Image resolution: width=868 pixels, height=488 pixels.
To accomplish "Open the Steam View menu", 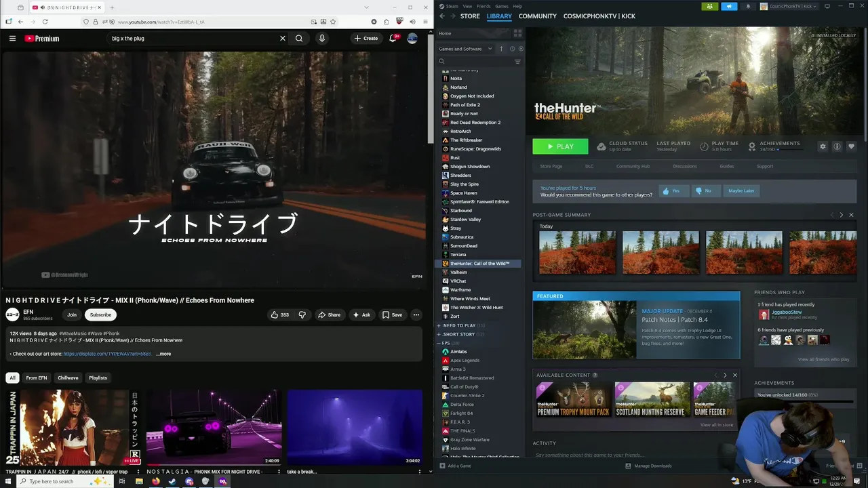I will (x=468, y=6).
